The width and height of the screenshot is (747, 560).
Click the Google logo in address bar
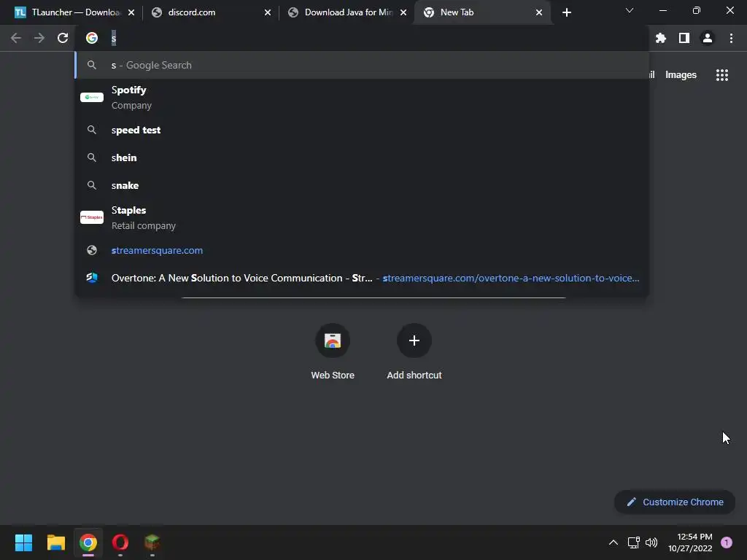(92, 38)
